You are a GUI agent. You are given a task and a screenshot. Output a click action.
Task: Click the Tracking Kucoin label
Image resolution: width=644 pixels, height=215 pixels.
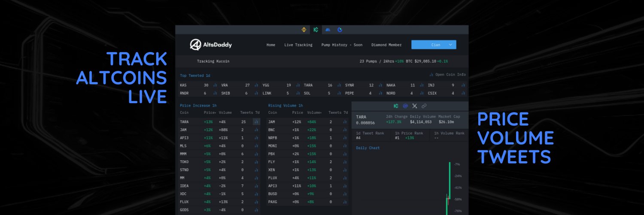[213, 61]
